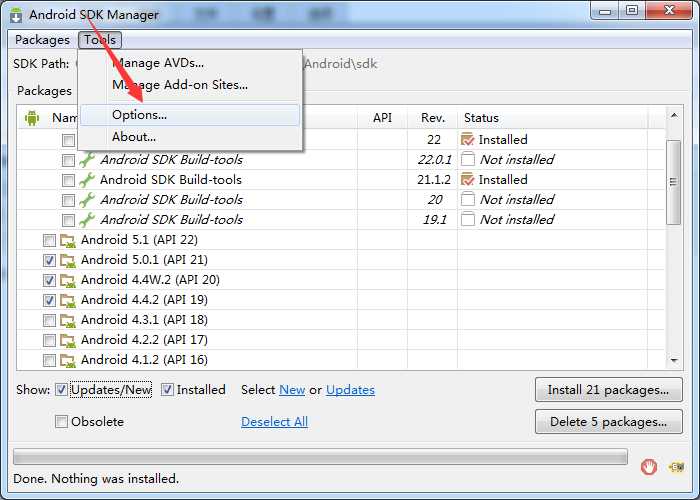Click not-installed status icon in revision 22.0.1 row

coord(467,159)
